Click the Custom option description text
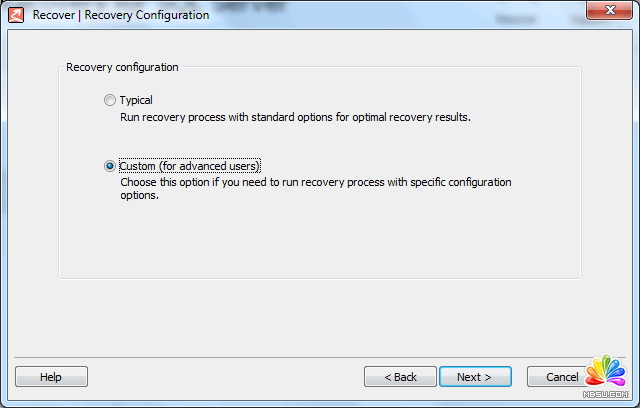The image size is (640, 408). [x=315, y=189]
